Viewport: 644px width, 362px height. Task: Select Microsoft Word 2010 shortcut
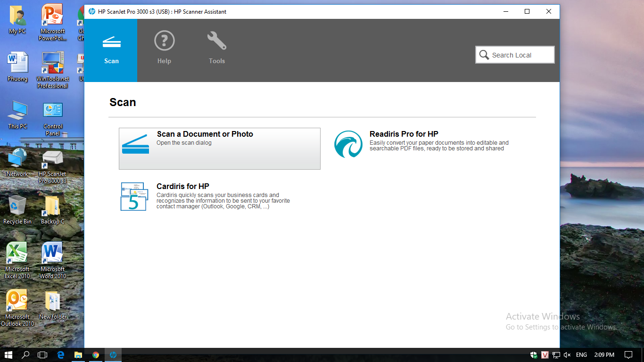[52, 260]
